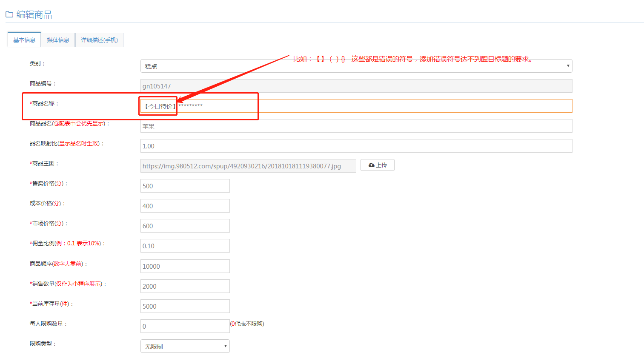Click the 每人限购数量 field with 0

click(185, 326)
